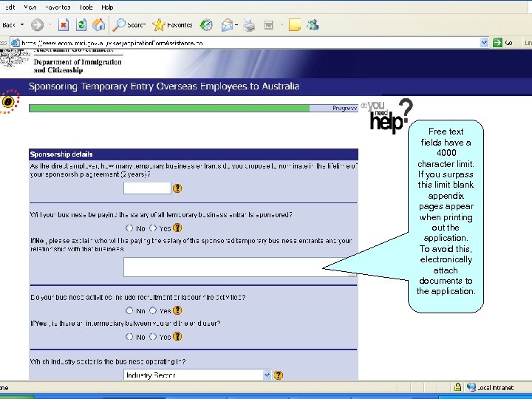Click the padlock security icon in status bar
Image resolution: width=532 pixels, height=399 pixels.
[x=457, y=386]
